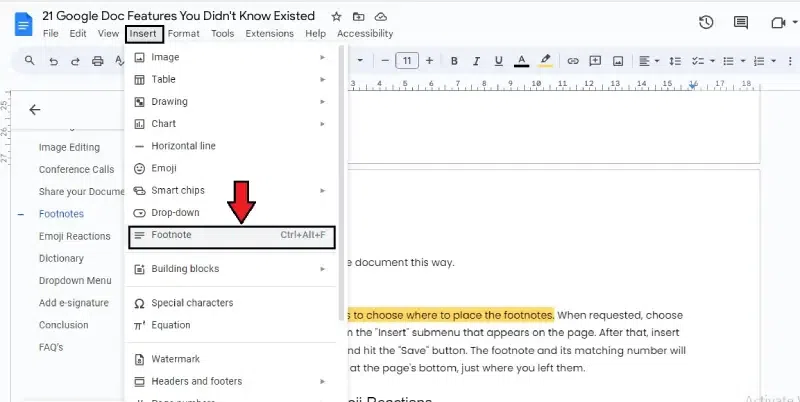Screen dimensions: 800x402
Task: Expand Headers and footers submenu
Action: tap(230, 381)
